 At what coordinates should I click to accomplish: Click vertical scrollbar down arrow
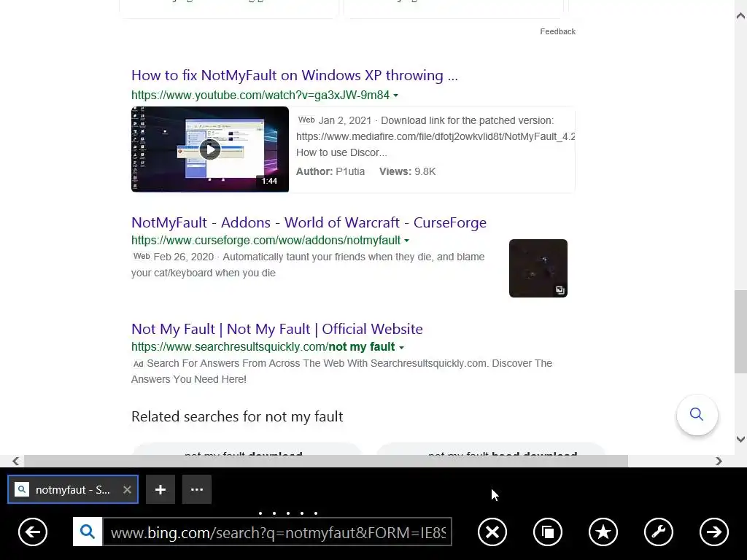click(740, 439)
